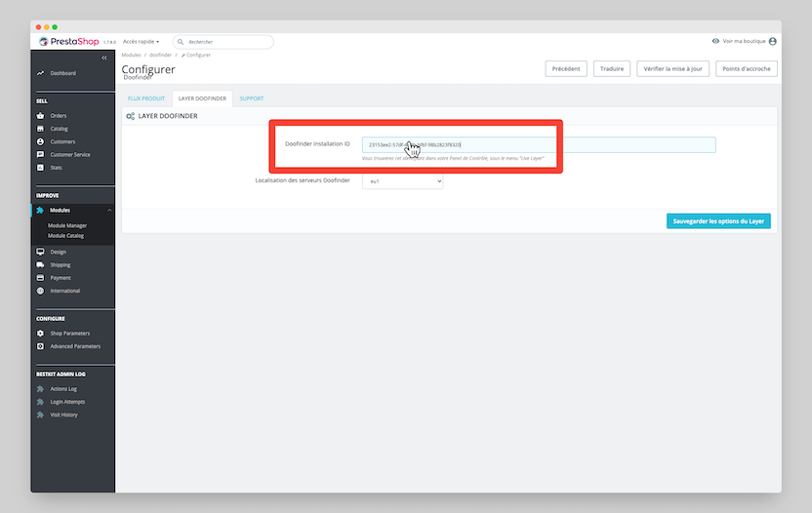The height and width of the screenshot is (513, 812).
Task: Click the Shop Parameters gear icon
Action: 40,333
